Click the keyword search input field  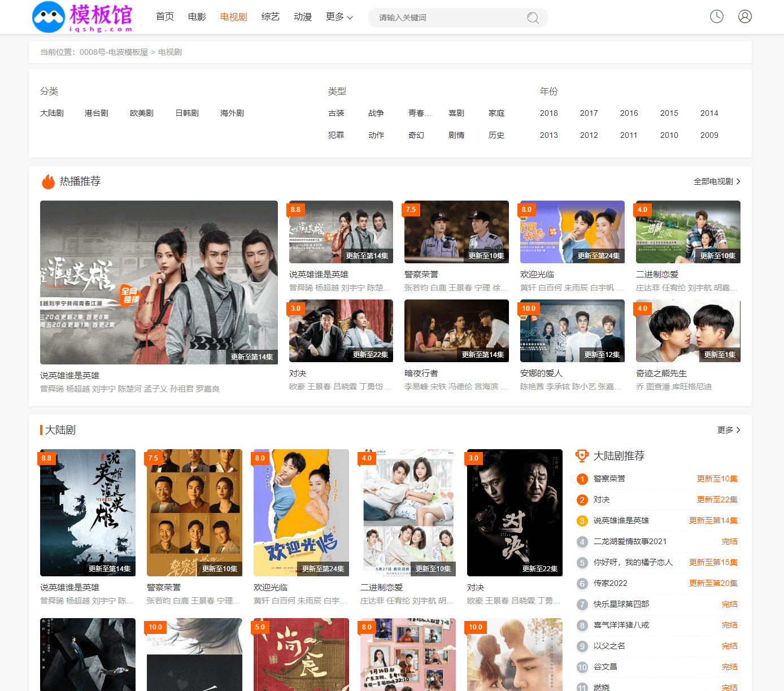(x=446, y=18)
